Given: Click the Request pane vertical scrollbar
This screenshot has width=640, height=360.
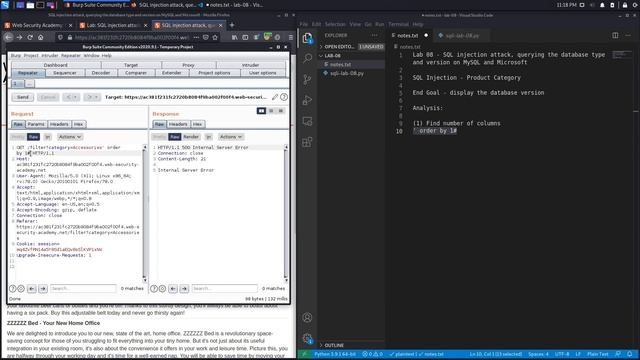Looking at the screenshot, I should point(144,213).
